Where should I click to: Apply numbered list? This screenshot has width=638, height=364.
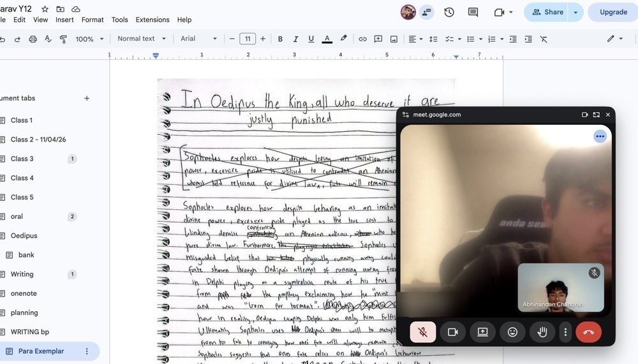point(491,39)
